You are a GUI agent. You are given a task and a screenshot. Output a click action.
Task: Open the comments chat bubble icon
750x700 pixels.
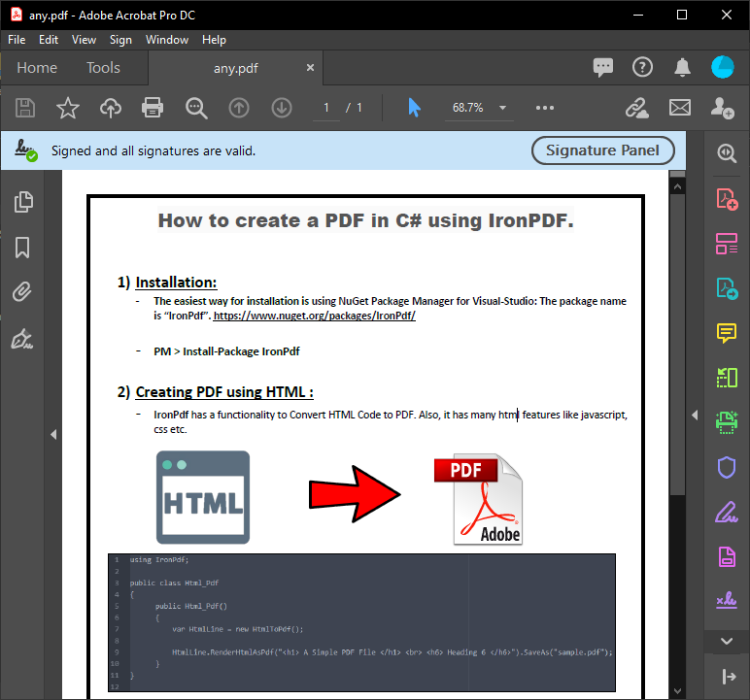[x=602, y=67]
